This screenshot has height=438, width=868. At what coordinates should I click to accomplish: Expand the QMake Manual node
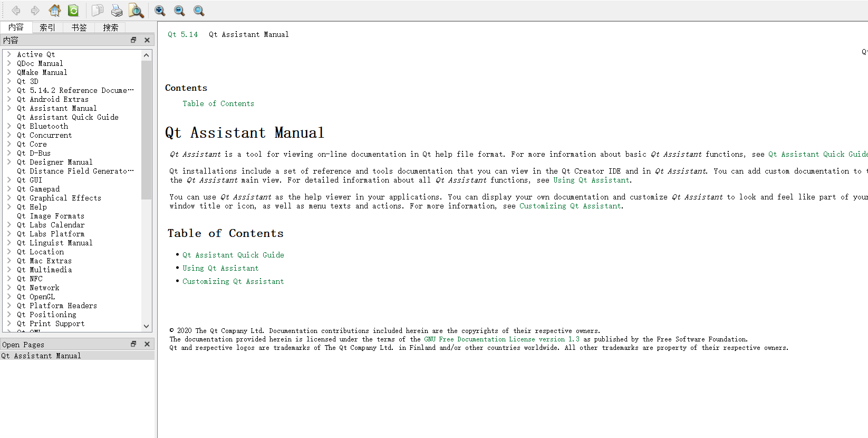(x=9, y=72)
